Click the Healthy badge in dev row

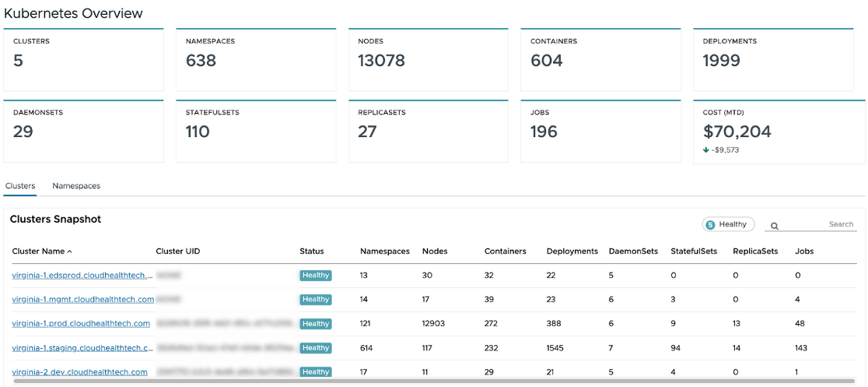click(x=316, y=371)
